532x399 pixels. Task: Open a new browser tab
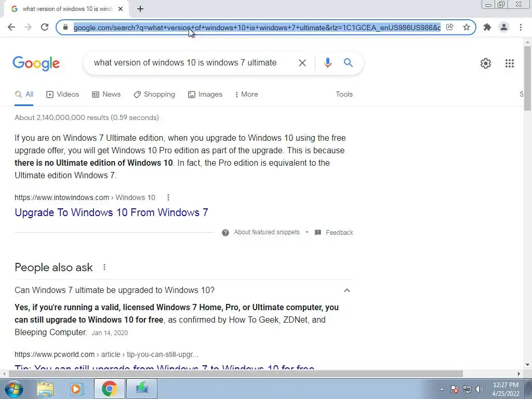(x=140, y=9)
